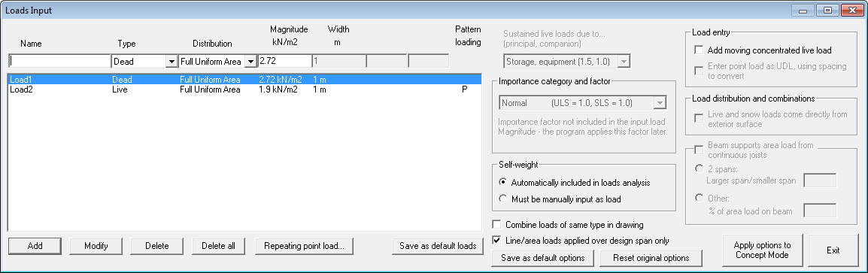Open the Repeating point load dialog
868x273 pixels.
305,246
